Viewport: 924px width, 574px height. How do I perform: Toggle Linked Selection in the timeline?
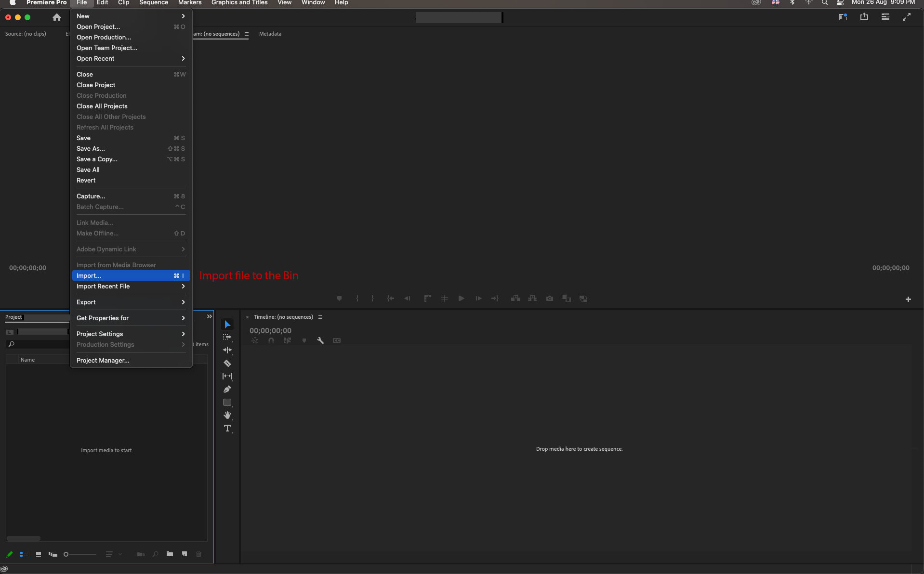point(288,340)
